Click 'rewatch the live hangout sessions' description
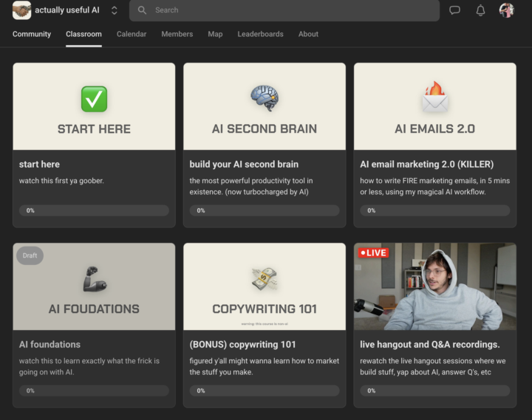Viewport: 532px width, 420px height. [432, 366]
